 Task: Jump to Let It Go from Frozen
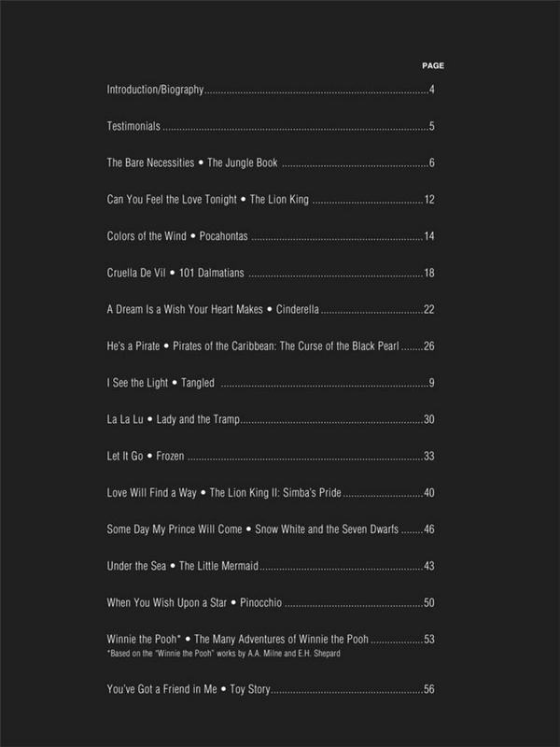(x=147, y=456)
